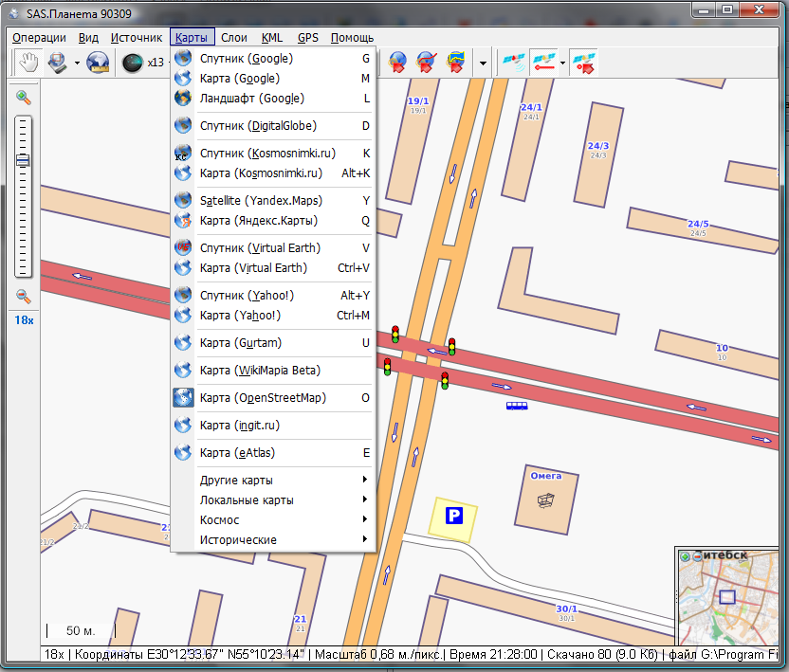Click the blue parking P sign on the map

click(454, 516)
